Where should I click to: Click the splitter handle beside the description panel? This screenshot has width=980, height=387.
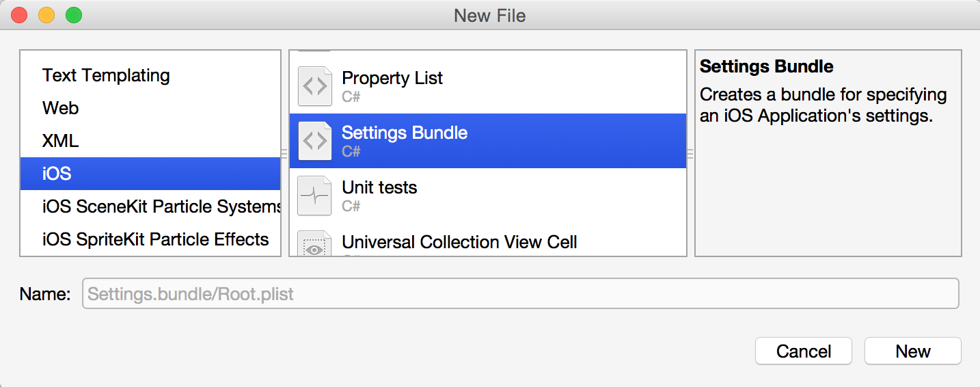(x=690, y=155)
